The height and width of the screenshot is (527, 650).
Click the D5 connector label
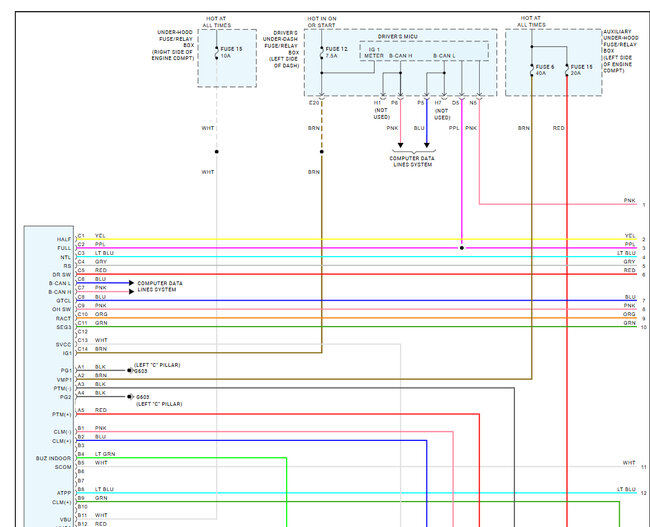coord(455,103)
